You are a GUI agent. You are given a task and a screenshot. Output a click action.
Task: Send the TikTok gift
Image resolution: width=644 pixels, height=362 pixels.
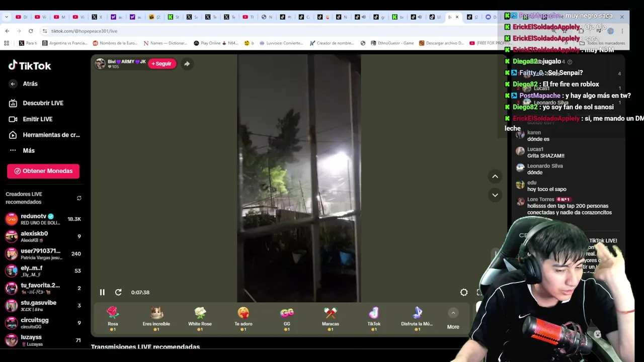(x=374, y=319)
